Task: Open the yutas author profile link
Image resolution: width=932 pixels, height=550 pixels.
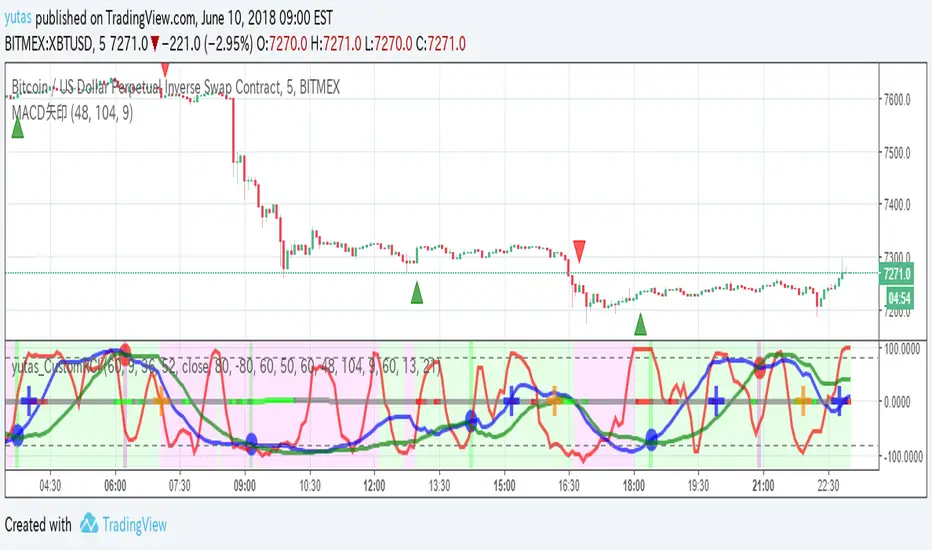Action: [18, 18]
